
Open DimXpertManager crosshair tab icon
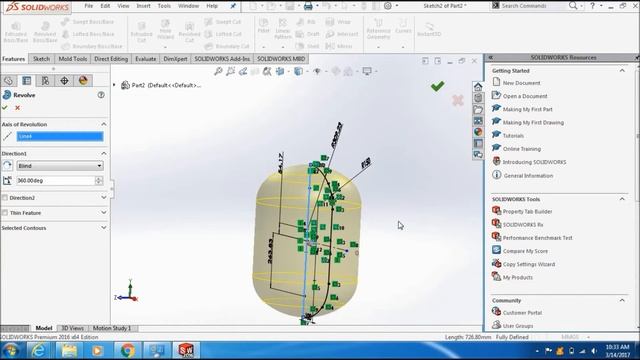tap(64, 80)
